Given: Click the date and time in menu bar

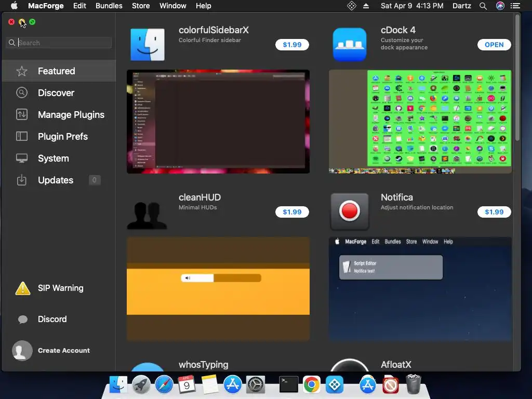Looking at the screenshot, I should (x=412, y=6).
